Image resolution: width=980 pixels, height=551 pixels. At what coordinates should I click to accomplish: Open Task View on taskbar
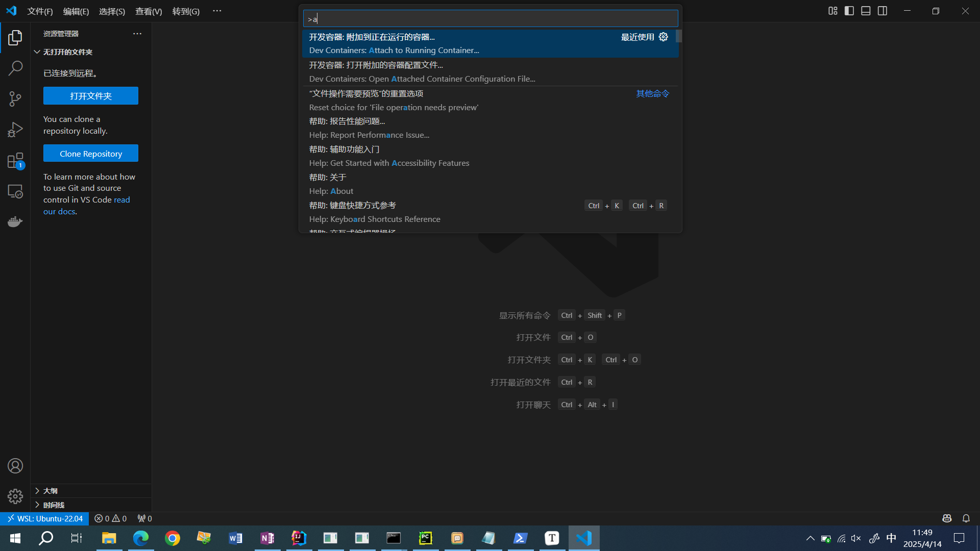coord(77,538)
